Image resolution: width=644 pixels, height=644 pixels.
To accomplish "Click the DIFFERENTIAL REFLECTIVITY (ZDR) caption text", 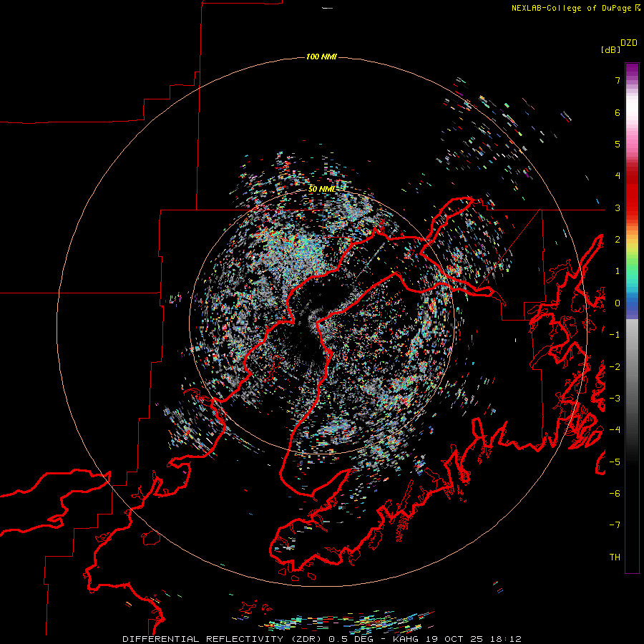I will pyautogui.click(x=223, y=639).
